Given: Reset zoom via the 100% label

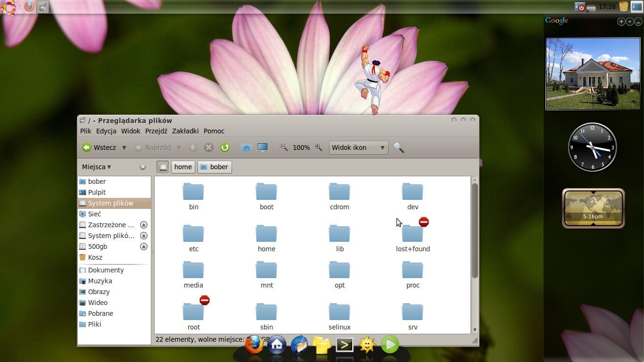Looking at the screenshot, I should [x=301, y=148].
